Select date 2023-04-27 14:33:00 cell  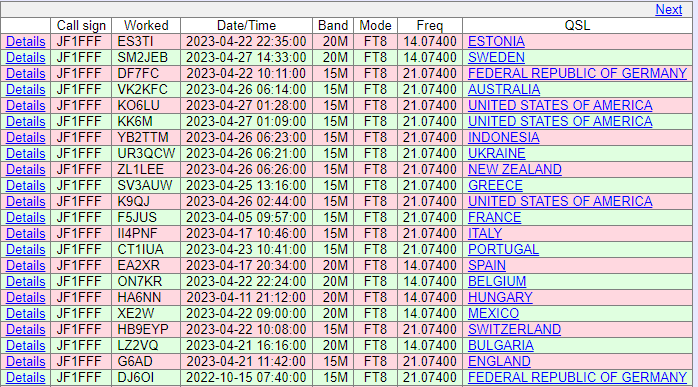[246, 57]
